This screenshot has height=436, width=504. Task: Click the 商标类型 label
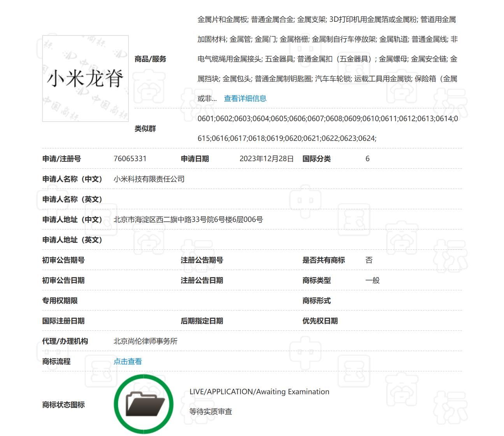[x=317, y=281]
